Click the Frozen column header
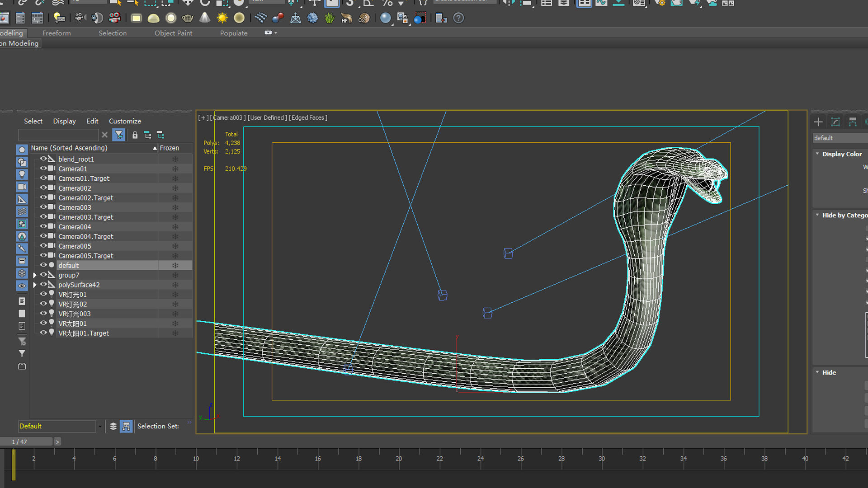 (175, 148)
